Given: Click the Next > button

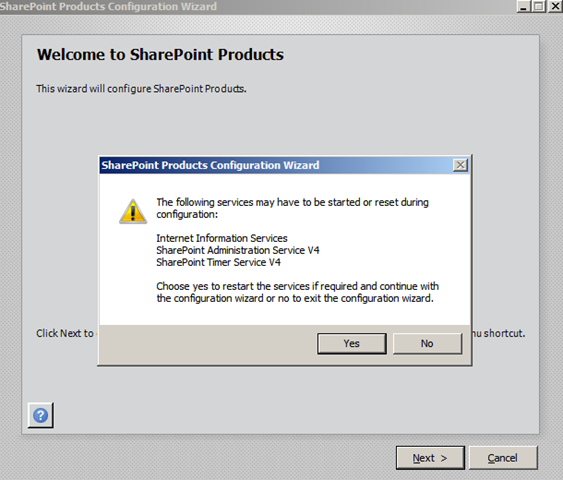Looking at the screenshot, I should [430, 458].
